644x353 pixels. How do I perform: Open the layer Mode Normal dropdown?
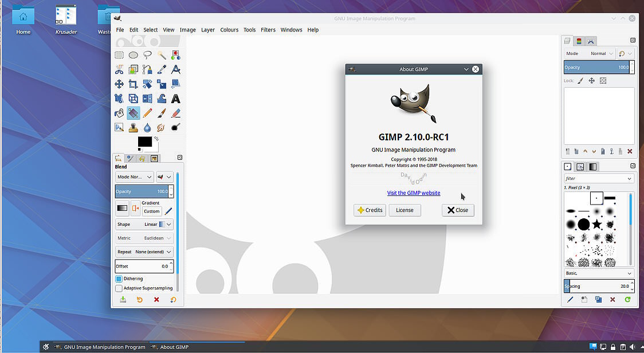click(x=590, y=53)
